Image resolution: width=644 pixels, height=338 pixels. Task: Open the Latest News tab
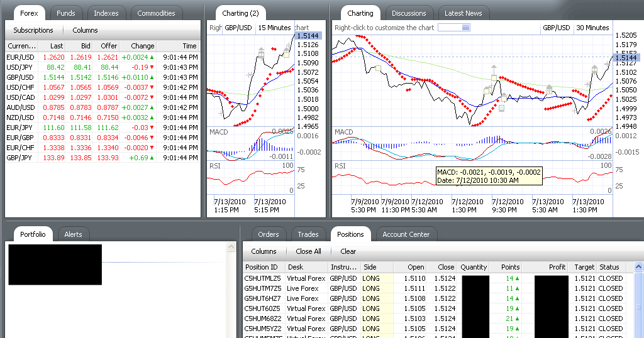point(464,13)
